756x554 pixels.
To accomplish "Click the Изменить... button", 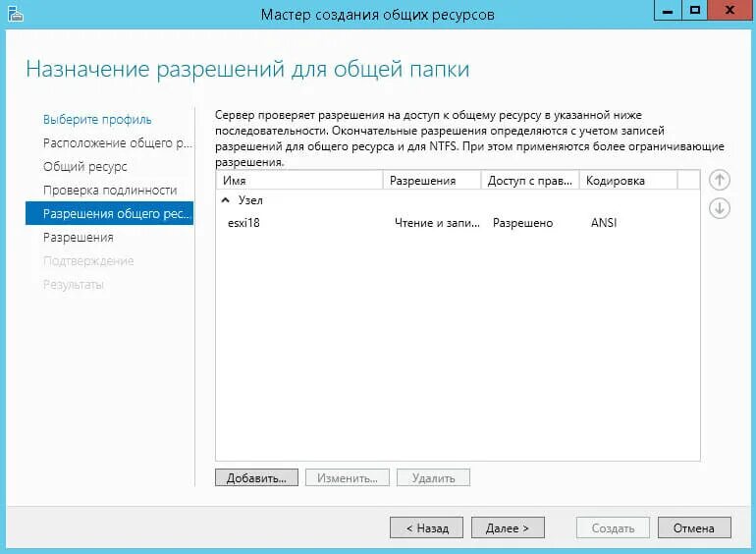I will (348, 477).
